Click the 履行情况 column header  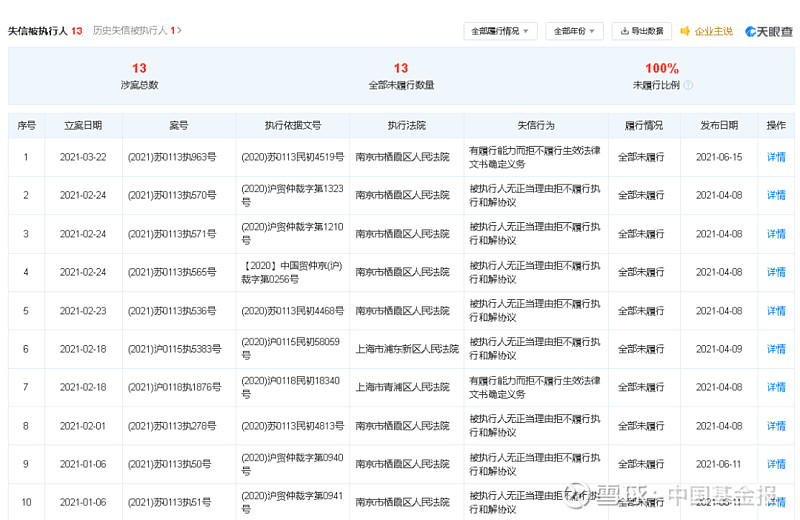644,126
